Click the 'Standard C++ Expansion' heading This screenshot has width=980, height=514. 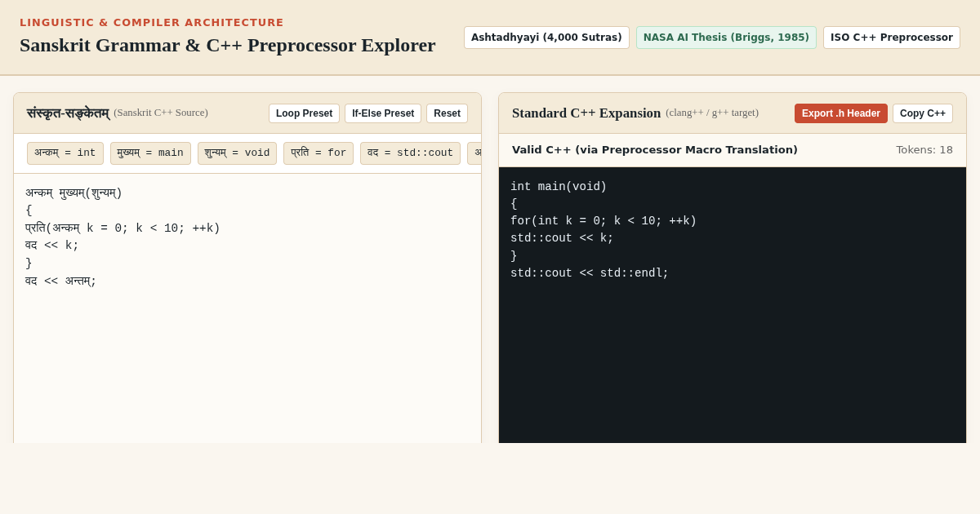(x=586, y=113)
